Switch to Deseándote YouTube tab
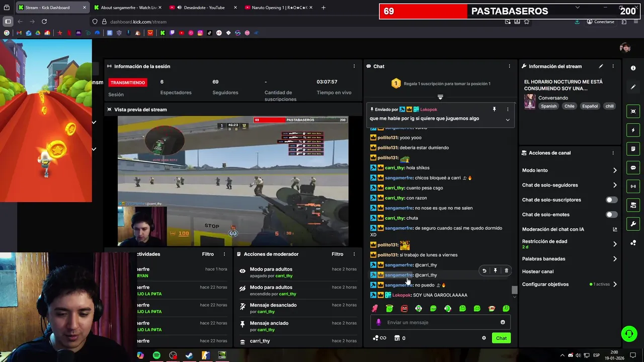Viewport: 644px width, 362px height. tap(203, 8)
